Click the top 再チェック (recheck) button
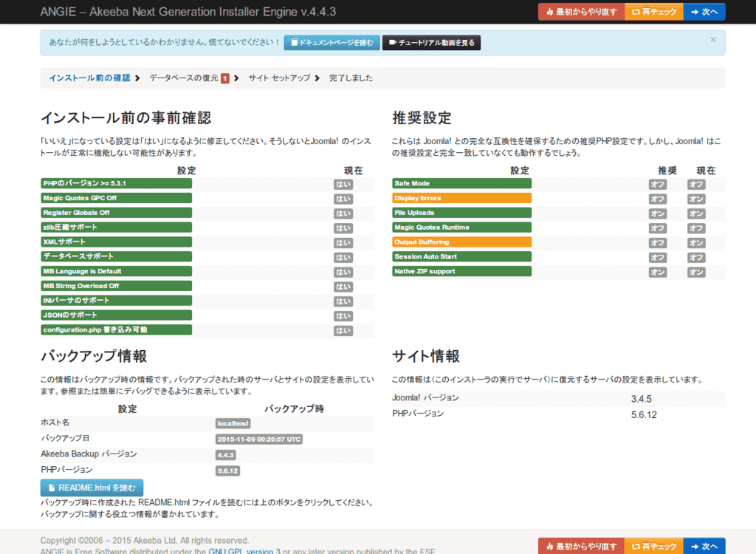The width and height of the screenshot is (756, 554). tap(653, 12)
